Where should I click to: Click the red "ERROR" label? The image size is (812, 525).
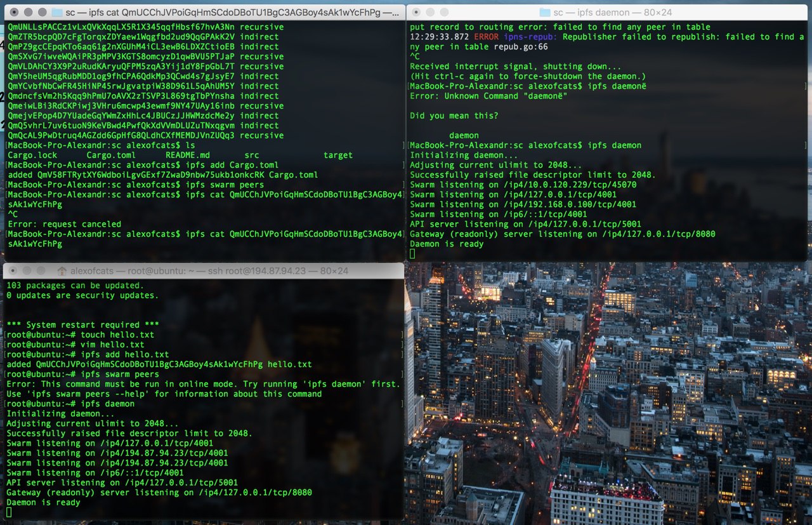[486, 37]
